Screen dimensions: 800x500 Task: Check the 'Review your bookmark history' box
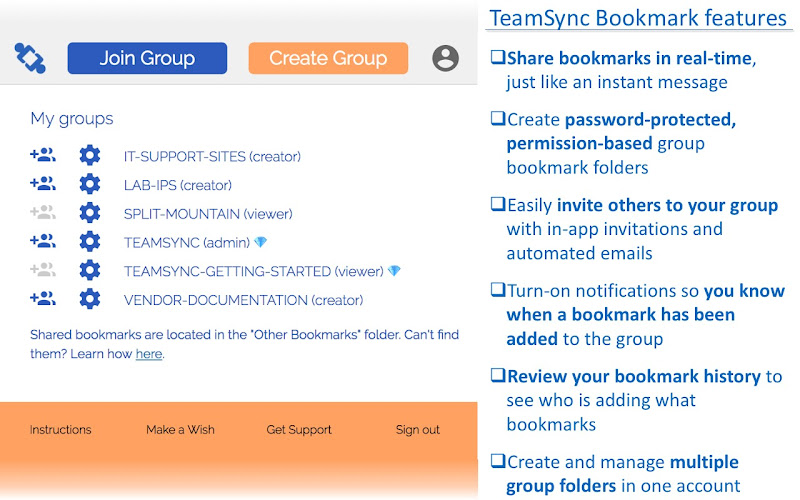[497, 375]
